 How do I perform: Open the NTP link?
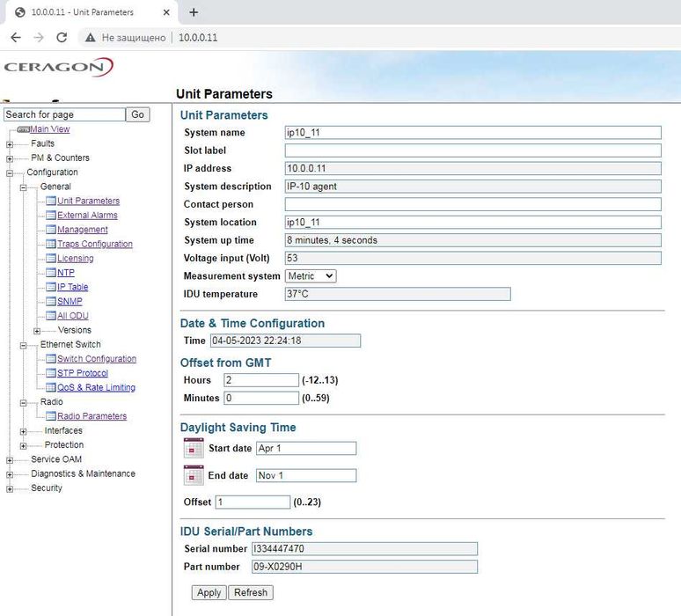66,273
